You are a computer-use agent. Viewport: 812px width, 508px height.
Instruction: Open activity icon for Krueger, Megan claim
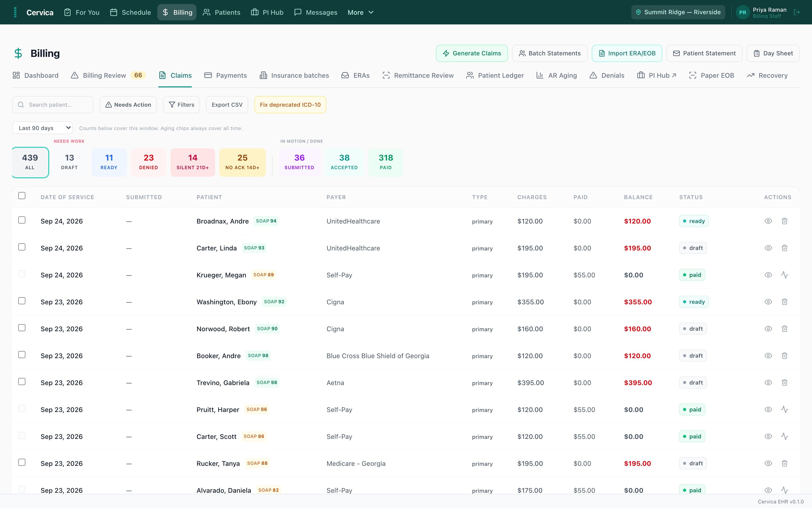(785, 275)
